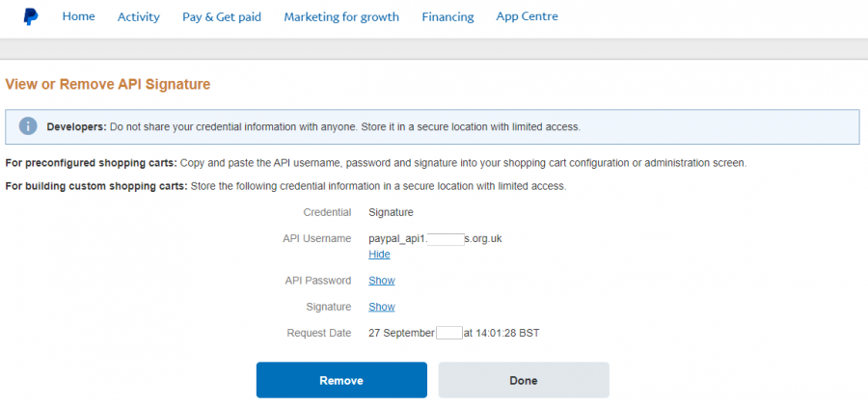This screenshot has width=868, height=407.
Task: Click the Done button
Action: tap(524, 380)
